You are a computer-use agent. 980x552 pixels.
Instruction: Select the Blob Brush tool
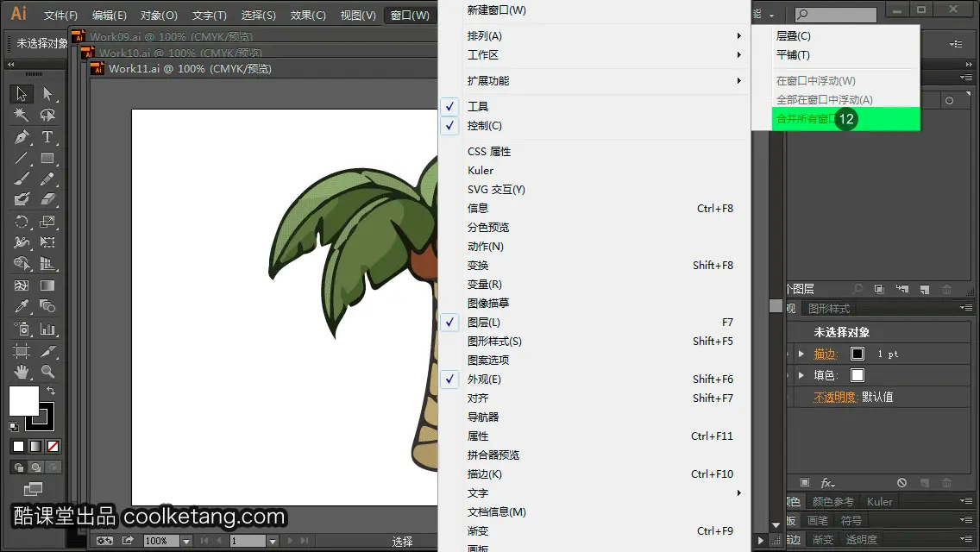(x=22, y=200)
